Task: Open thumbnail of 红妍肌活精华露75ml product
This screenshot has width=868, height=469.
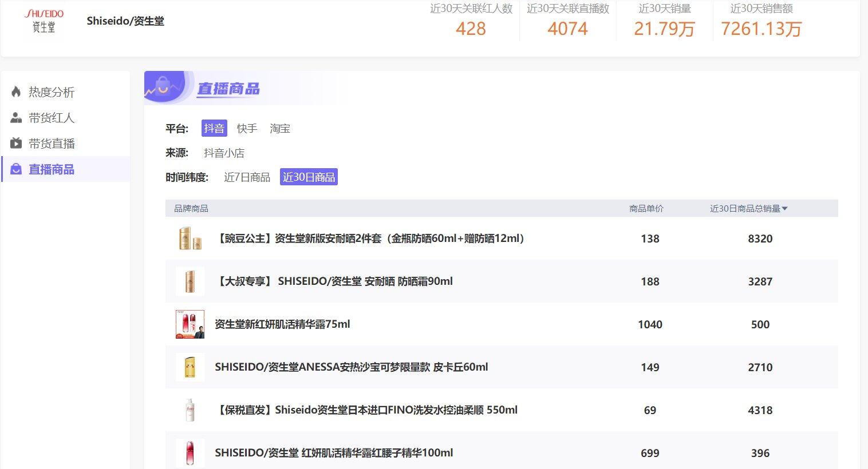Action: point(190,324)
